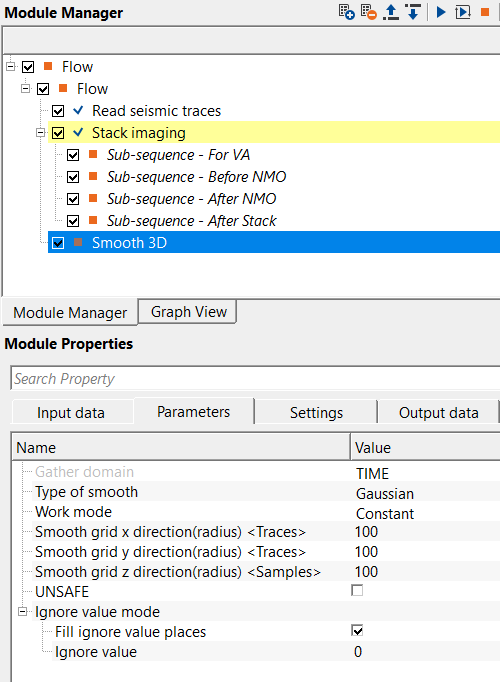Stop execution with the orange square icon
Viewport: 500px width, 682px height.
[485, 12]
